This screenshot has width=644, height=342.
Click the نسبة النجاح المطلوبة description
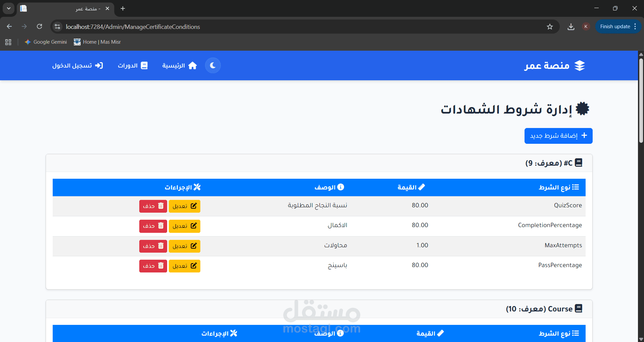click(x=317, y=205)
